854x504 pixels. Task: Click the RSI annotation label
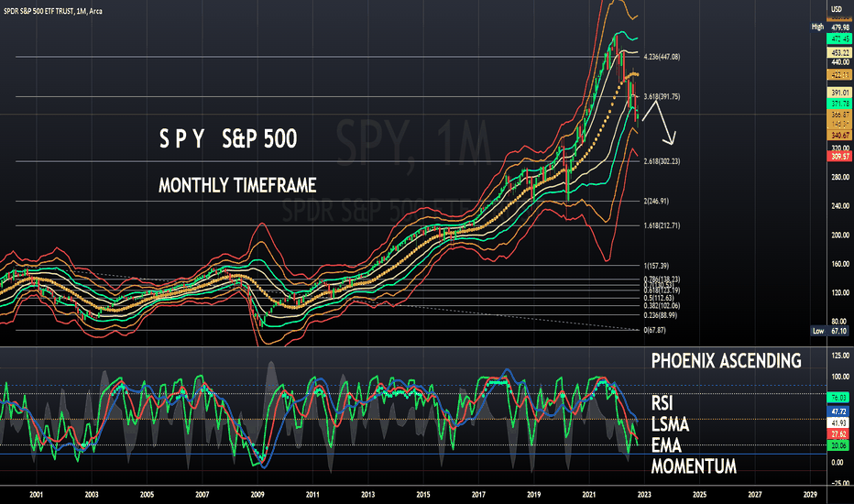pos(662,403)
